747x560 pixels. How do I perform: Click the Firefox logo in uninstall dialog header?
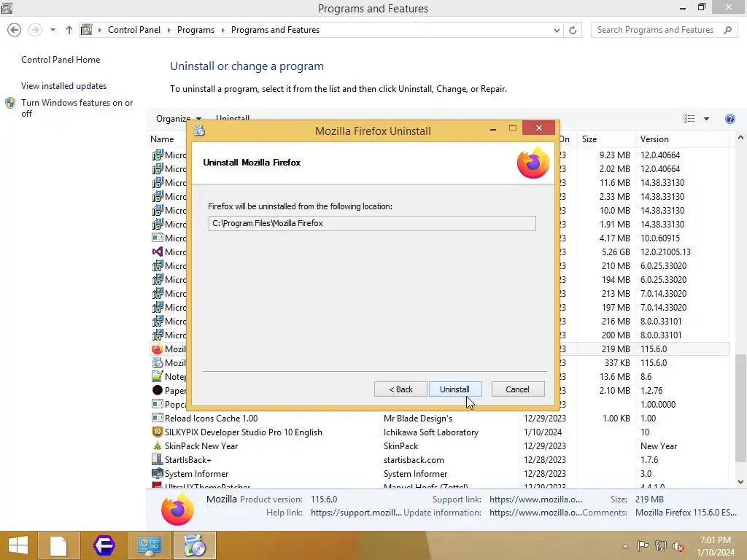point(533,163)
